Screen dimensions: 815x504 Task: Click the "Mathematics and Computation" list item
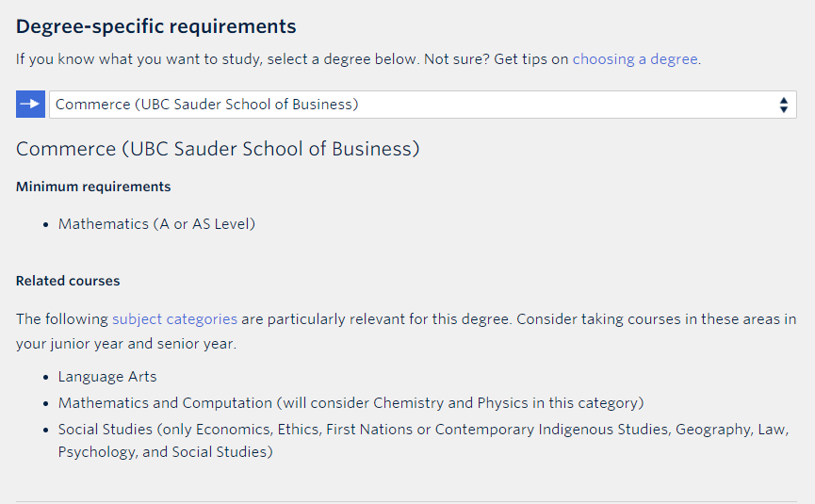(350, 402)
